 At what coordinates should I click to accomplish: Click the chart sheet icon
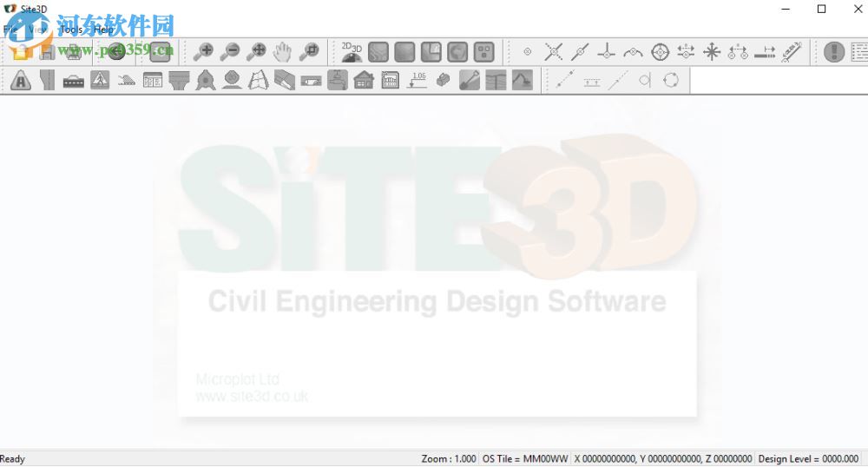391,80
